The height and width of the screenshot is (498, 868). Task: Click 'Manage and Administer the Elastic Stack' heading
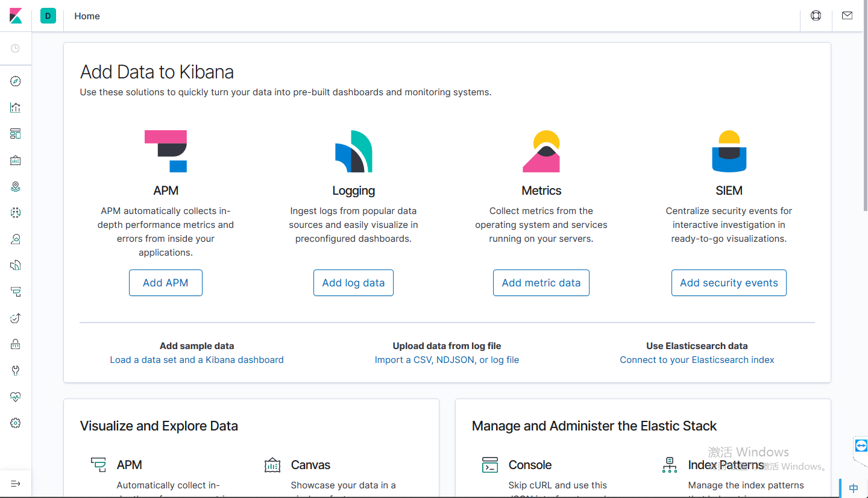[594, 426]
